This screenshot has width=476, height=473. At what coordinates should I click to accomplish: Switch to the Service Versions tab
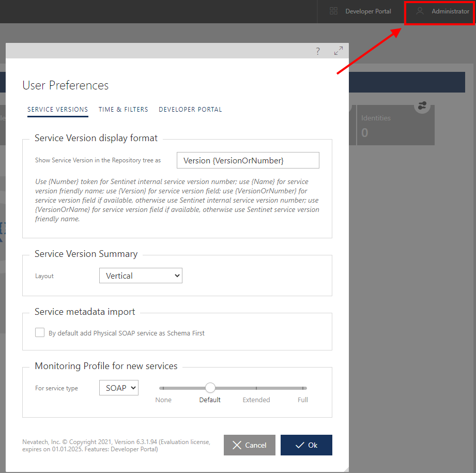point(58,109)
